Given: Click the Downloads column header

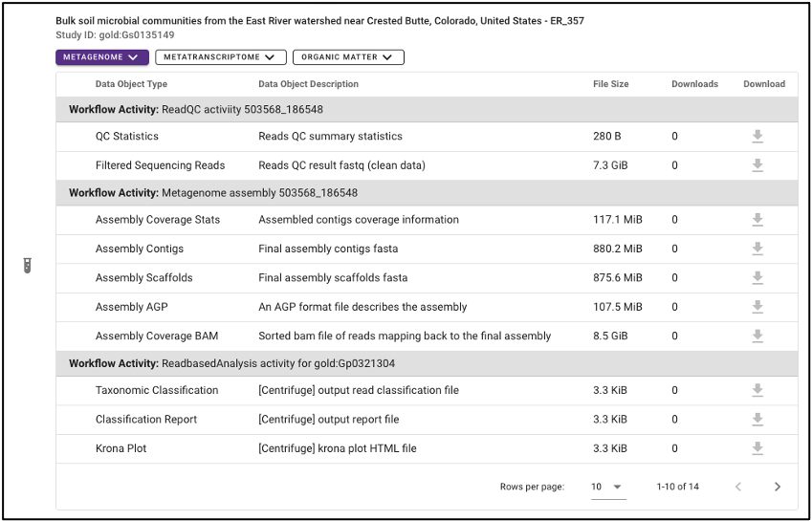Looking at the screenshot, I should coord(694,84).
